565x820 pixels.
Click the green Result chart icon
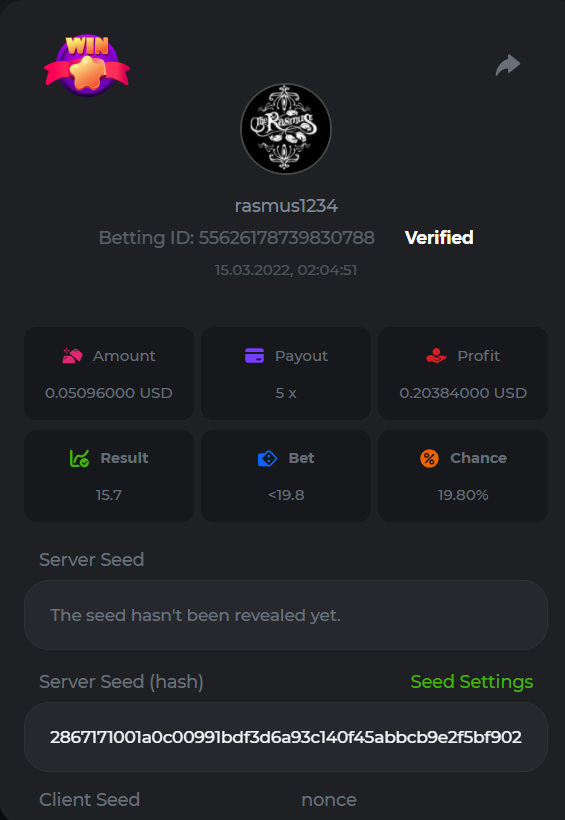[80, 458]
